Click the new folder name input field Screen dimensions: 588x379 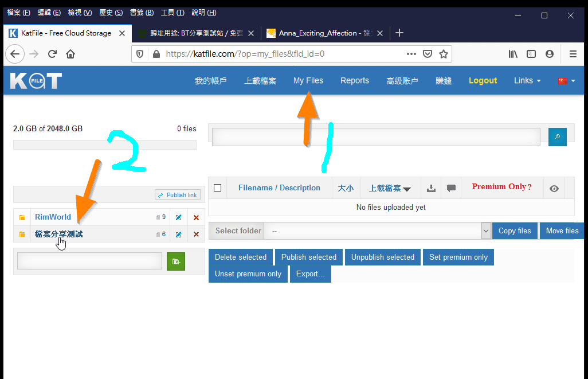tap(89, 261)
